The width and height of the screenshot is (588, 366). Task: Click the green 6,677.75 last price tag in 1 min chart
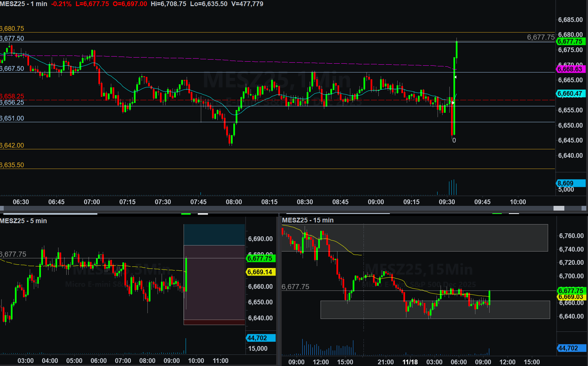(570, 42)
